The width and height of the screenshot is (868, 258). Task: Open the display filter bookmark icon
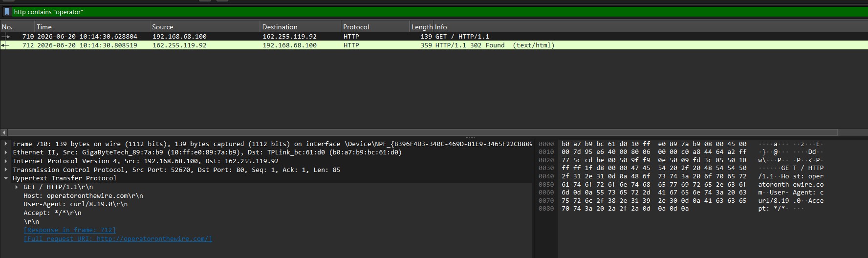tap(6, 12)
